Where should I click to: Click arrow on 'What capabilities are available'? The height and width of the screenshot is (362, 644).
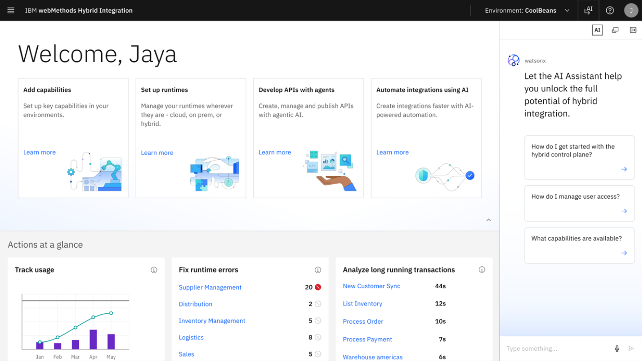coord(624,253)
